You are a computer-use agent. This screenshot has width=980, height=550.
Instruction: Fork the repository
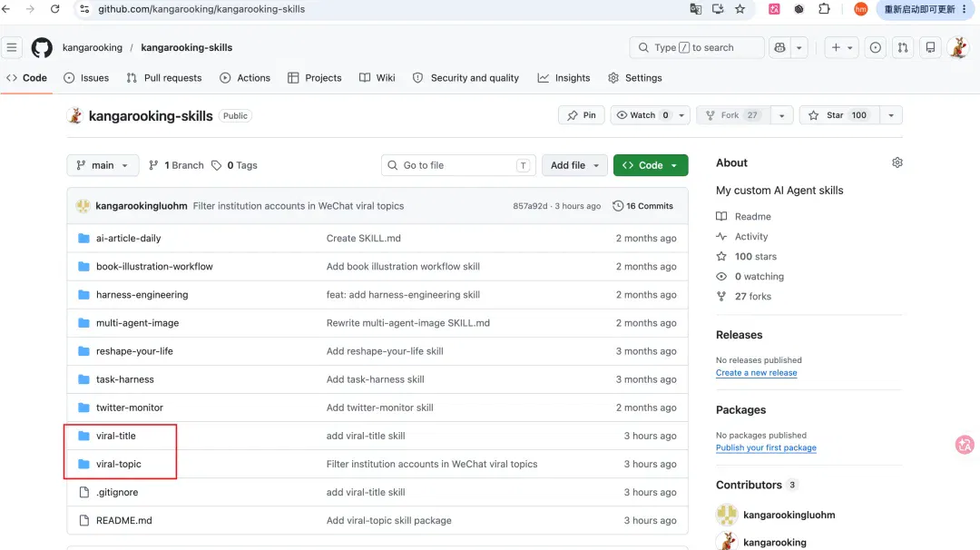(733, 115)
